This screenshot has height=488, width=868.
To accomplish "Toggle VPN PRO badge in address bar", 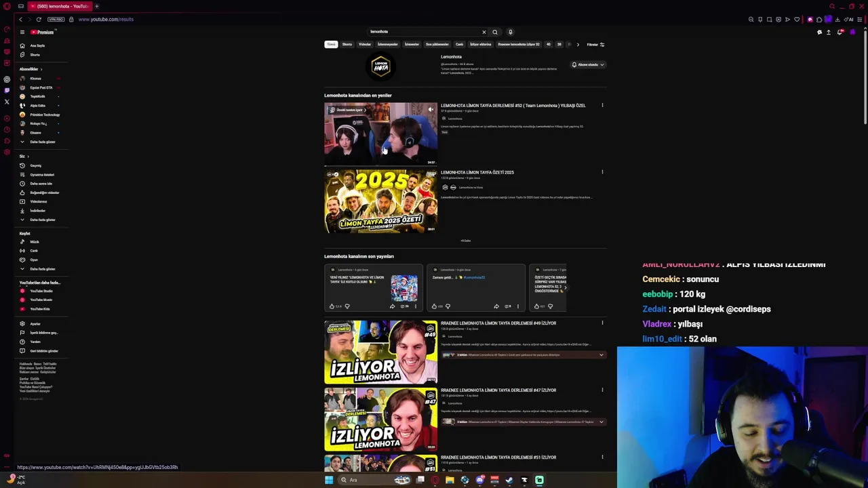I will coord(56,19).
